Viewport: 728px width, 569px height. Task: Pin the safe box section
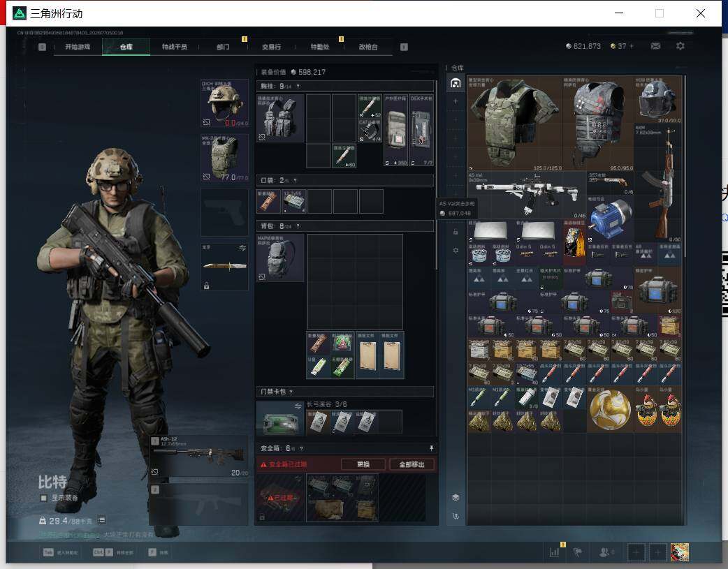pyautogui.click(x=431, y=448)
